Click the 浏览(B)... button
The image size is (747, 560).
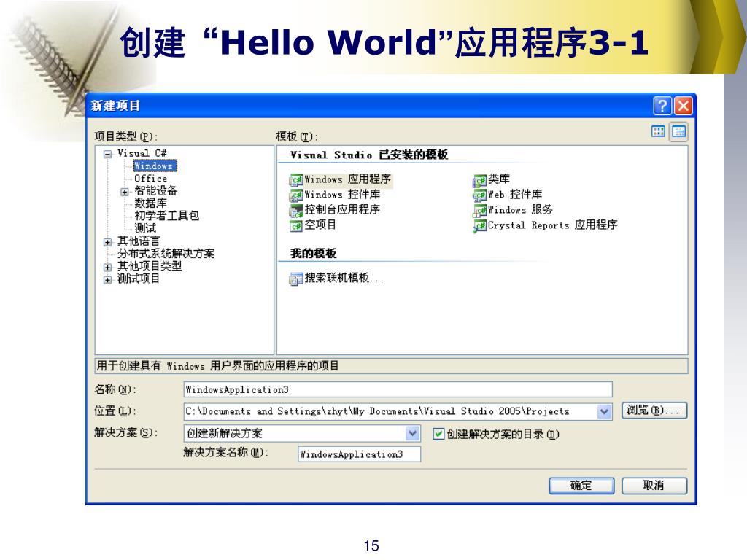tap(654, 411)
